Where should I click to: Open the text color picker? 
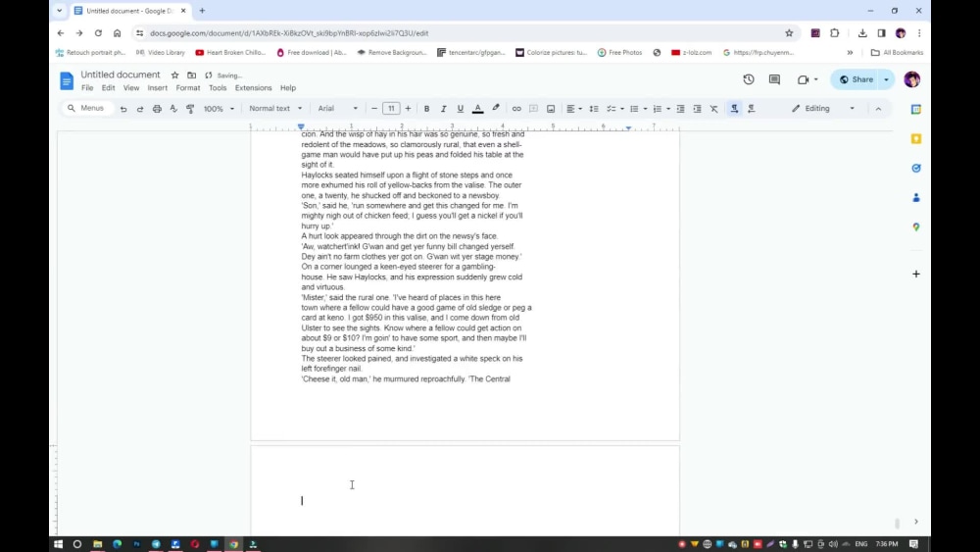[x=477, y=109]
